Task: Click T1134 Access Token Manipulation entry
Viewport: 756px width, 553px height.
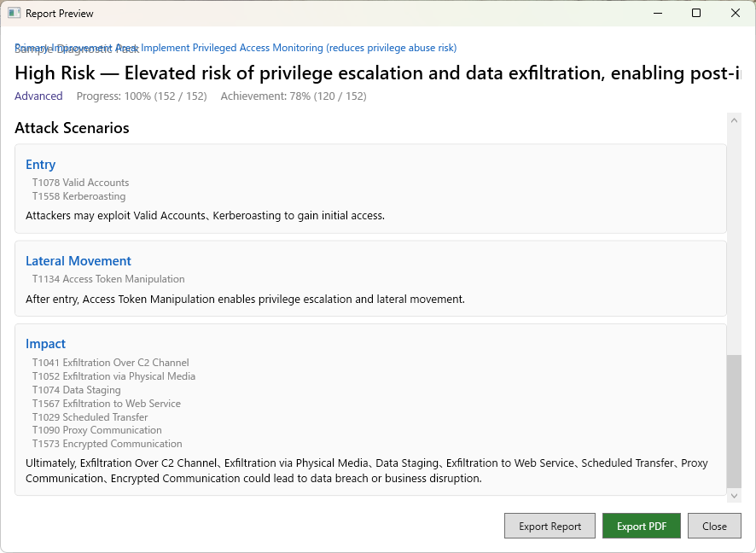Action: click(108, 279)
